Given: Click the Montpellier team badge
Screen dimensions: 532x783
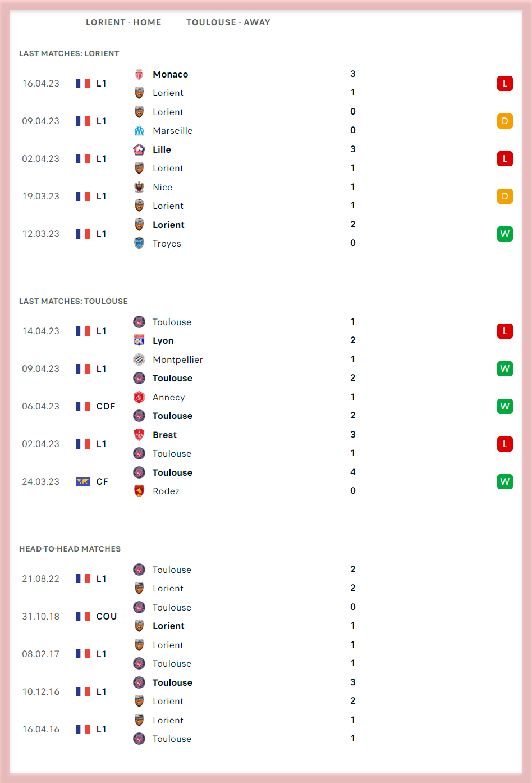Looking at the screenshot, I should click(139, 359).
